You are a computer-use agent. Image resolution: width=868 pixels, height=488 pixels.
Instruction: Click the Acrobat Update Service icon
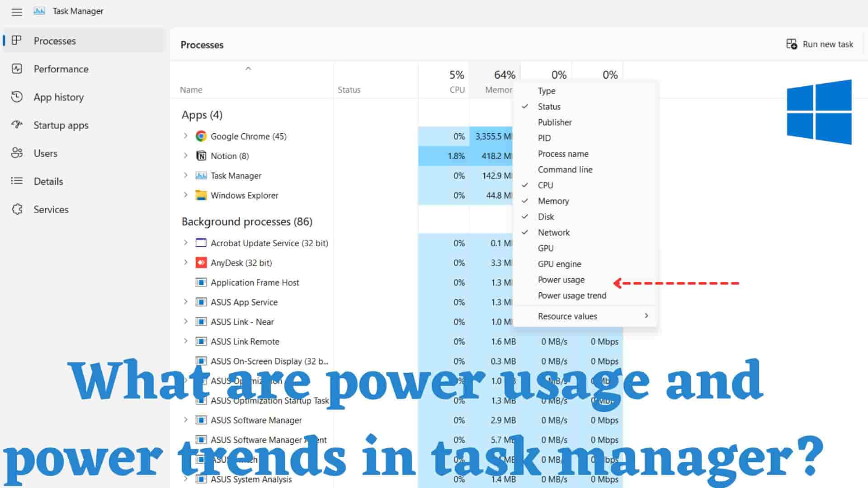click(x=201, y=243)
